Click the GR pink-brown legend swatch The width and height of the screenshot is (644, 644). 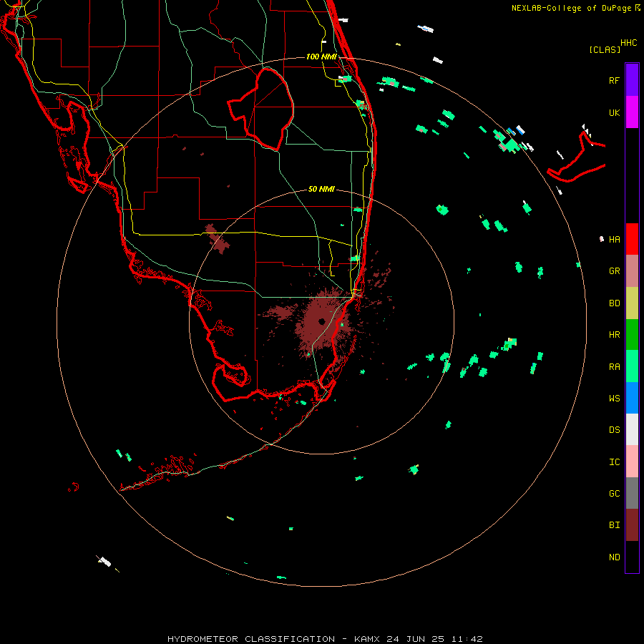pos(632,271)
